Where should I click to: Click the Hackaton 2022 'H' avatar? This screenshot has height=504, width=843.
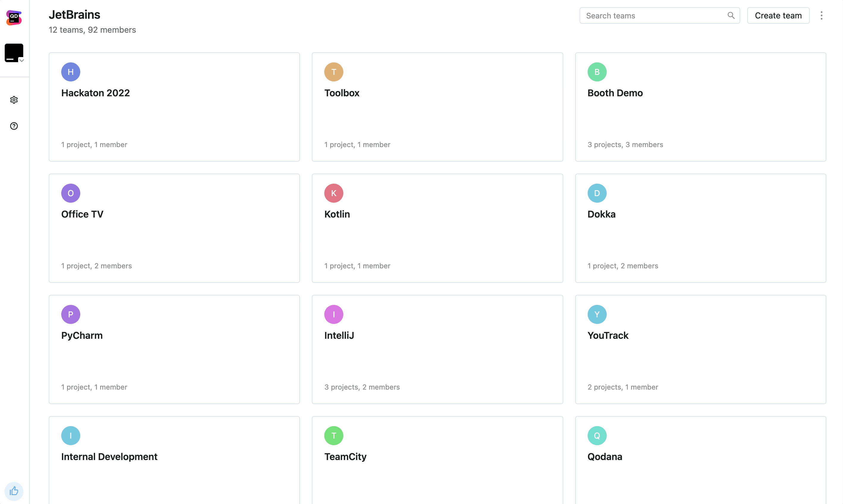71,72
